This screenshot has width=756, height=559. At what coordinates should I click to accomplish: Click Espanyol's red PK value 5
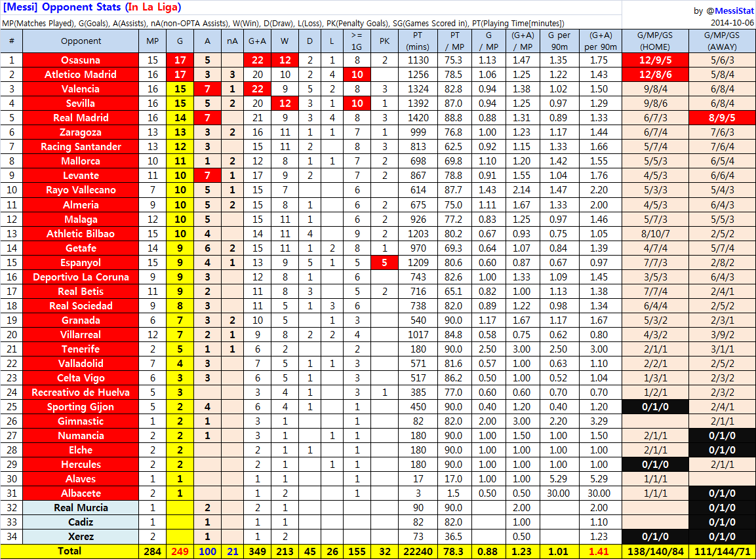point(384,263)
